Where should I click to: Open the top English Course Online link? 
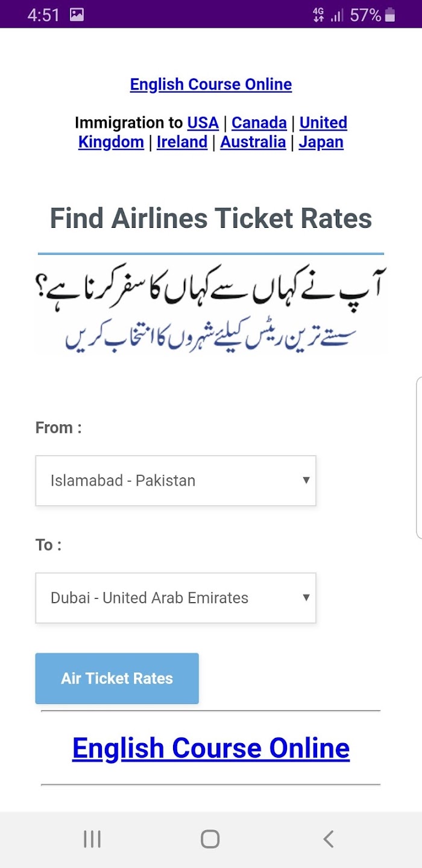211,84
